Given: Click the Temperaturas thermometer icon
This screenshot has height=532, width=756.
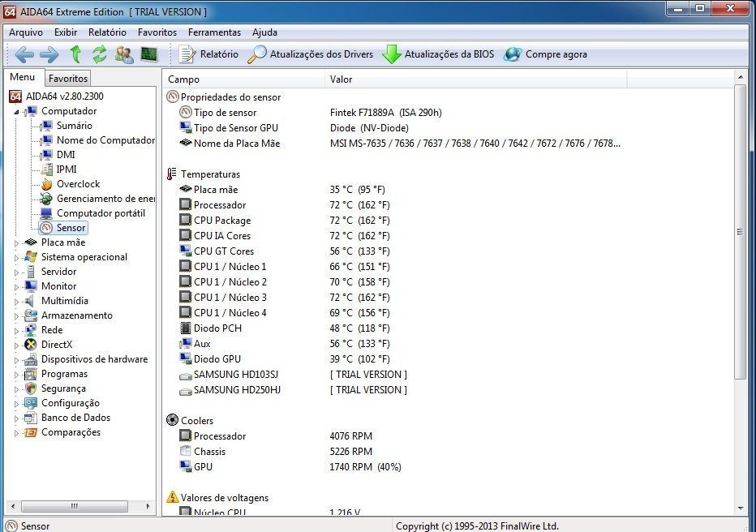Looking at the screenshot, I should coord(171,174).
